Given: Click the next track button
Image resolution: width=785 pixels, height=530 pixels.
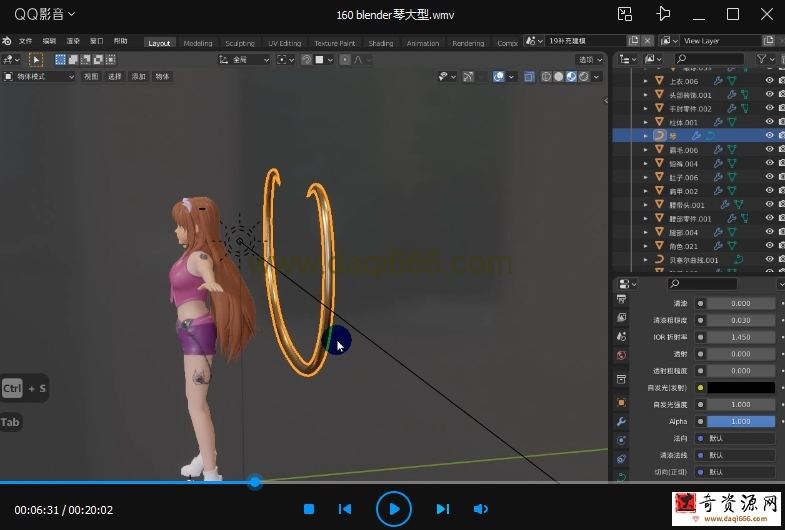Looking at the screenshot, I should tap(443, 509).
